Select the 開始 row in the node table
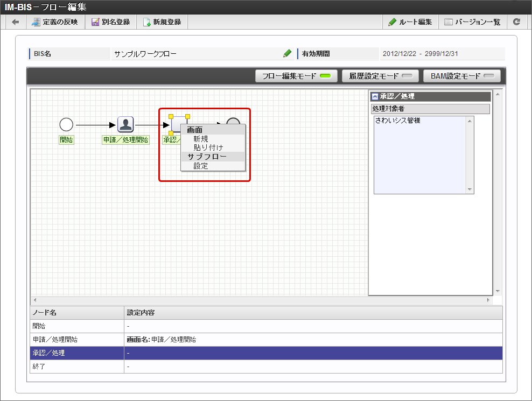Viewport: 532px width, 401px height. pos(267,326)
